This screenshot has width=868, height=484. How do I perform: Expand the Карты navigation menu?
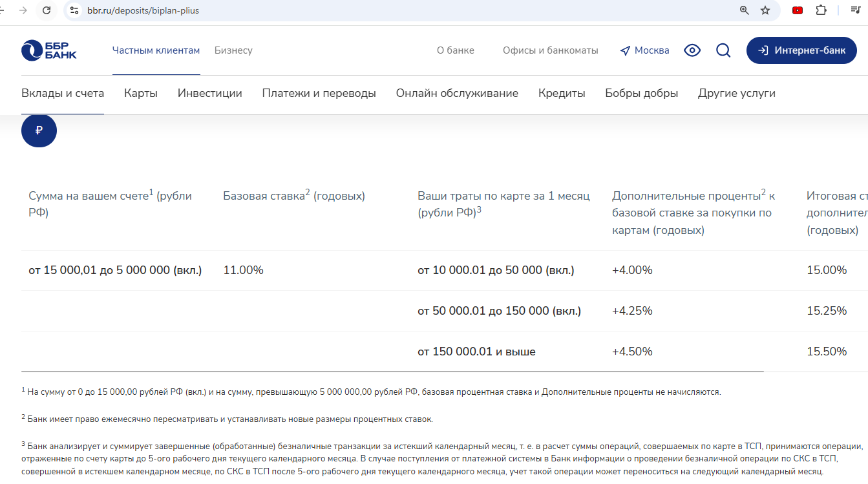(141, 93)
